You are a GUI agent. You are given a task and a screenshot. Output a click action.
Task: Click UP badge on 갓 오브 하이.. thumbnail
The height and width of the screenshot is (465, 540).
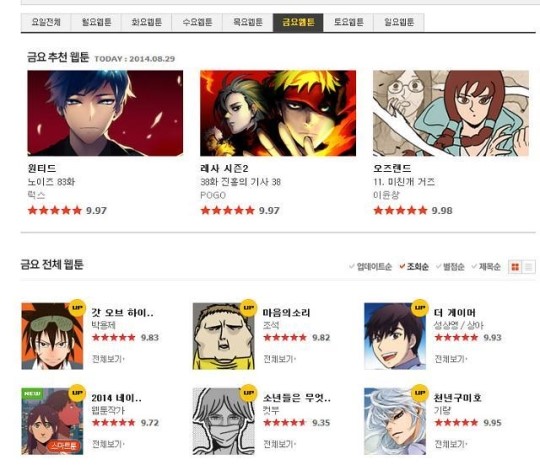click(77, 307)
